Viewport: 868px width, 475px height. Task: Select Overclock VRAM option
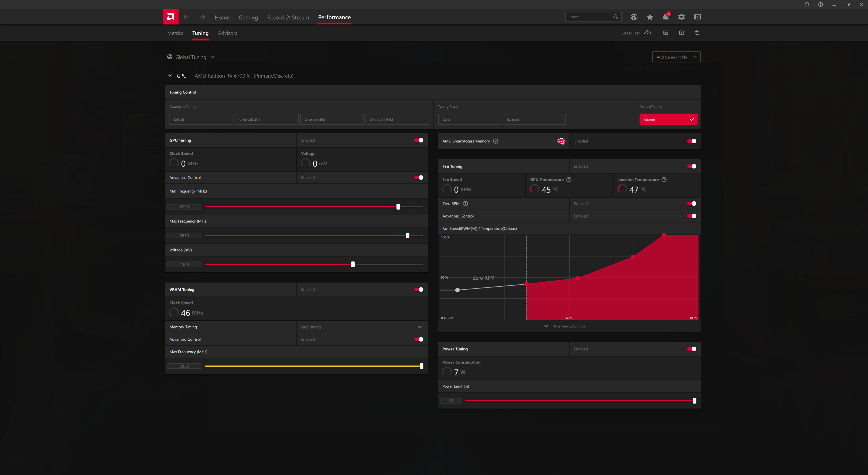click(x=397, y=119)
